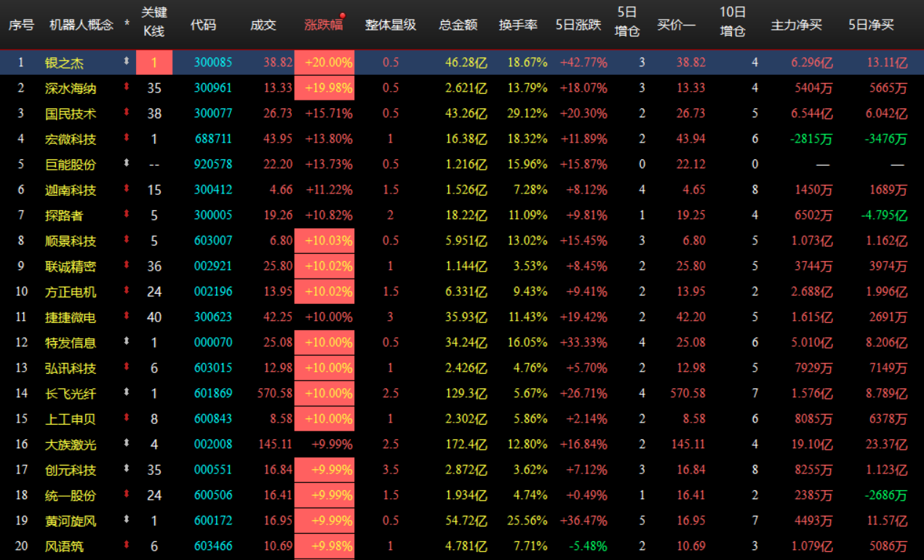Click the marker icon beside 大族激光
Screen dimensions: 924x560
[x=127, y=444]
